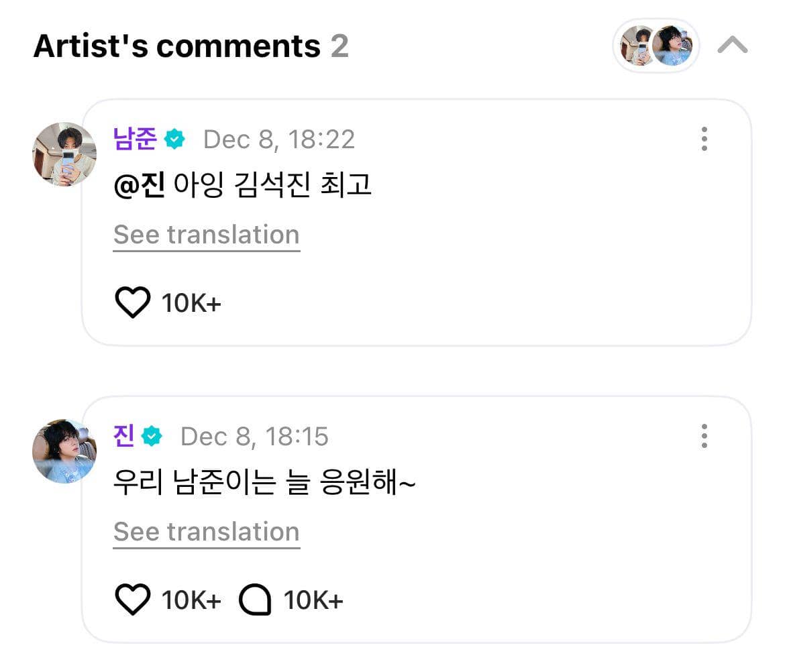This screenshot has height=672, width=785.
Task: Open the three-dot menu on 남준's comment
Action: click(x=704, y=139)
